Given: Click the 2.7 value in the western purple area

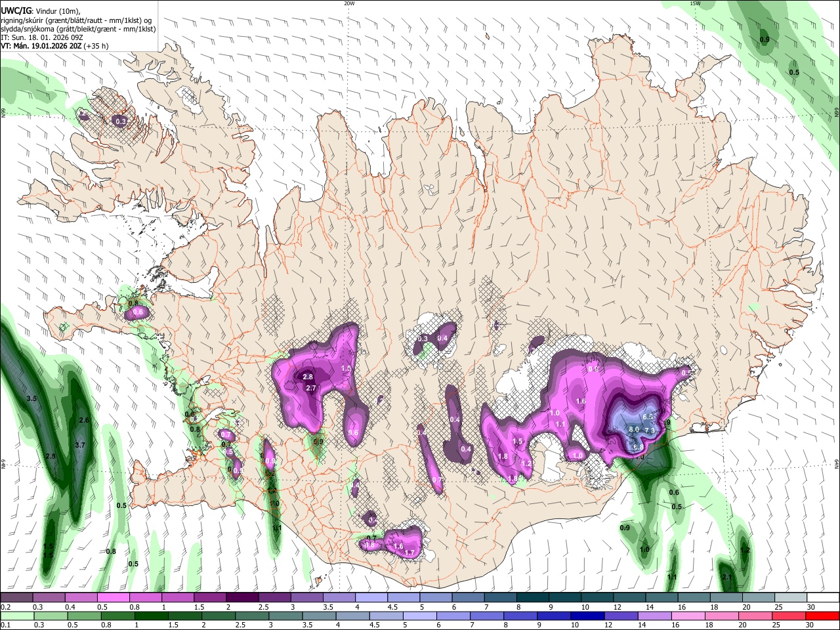Looking at the screenshot, I should pos(311,388).
